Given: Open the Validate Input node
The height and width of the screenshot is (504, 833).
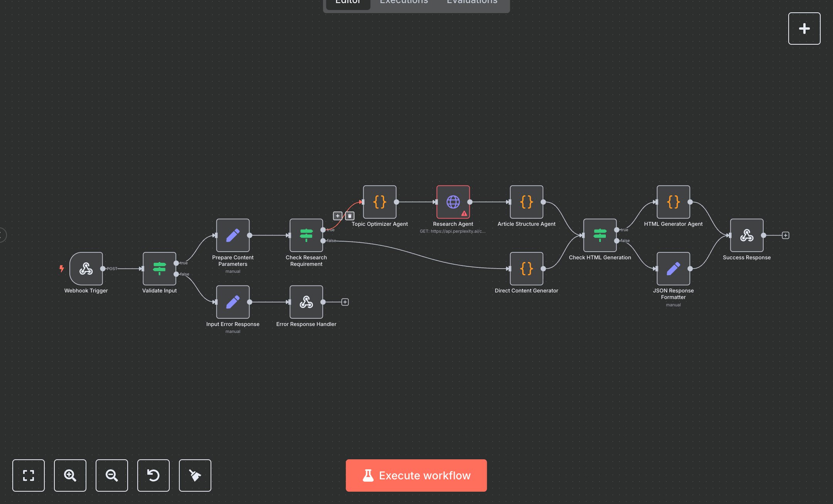Looking at the screenshot, I should [159, 269].
